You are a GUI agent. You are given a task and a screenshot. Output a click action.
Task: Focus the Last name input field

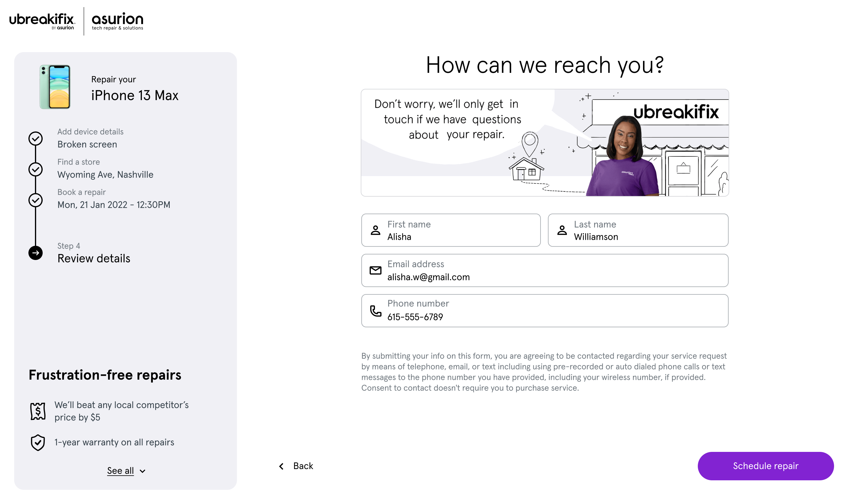click(x=638, y=230)
